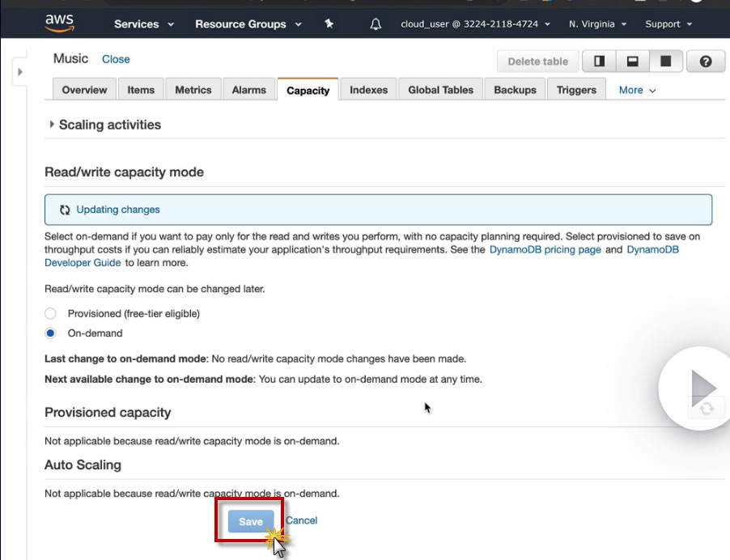Click the AWS logo home icon

click(59, 23)
